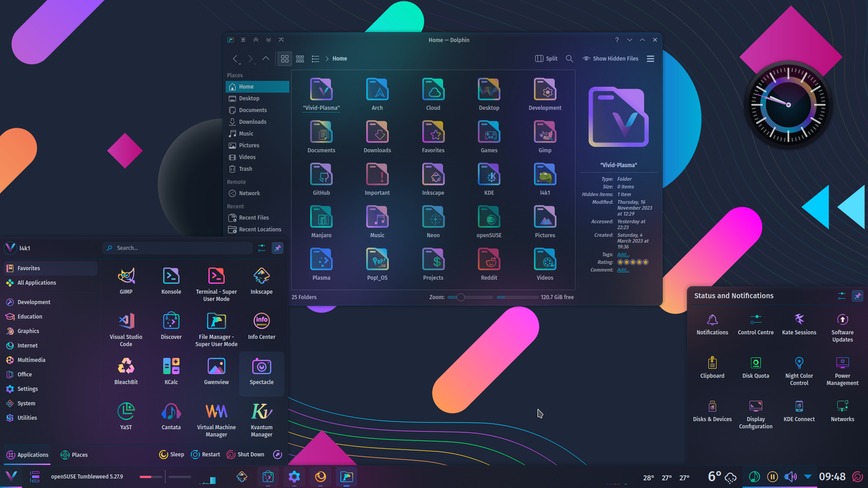
Task: Open launcher configure sliders button
Action: point(262,248)
